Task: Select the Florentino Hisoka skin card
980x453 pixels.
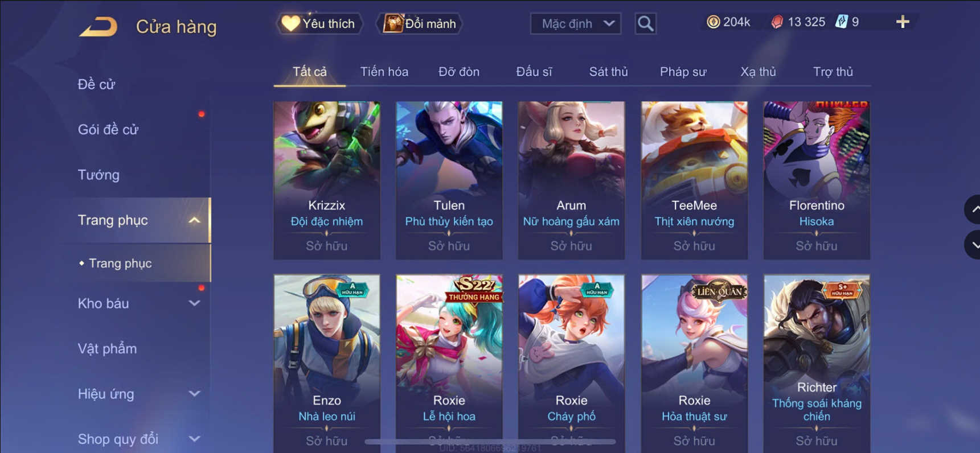Action: 817,180
